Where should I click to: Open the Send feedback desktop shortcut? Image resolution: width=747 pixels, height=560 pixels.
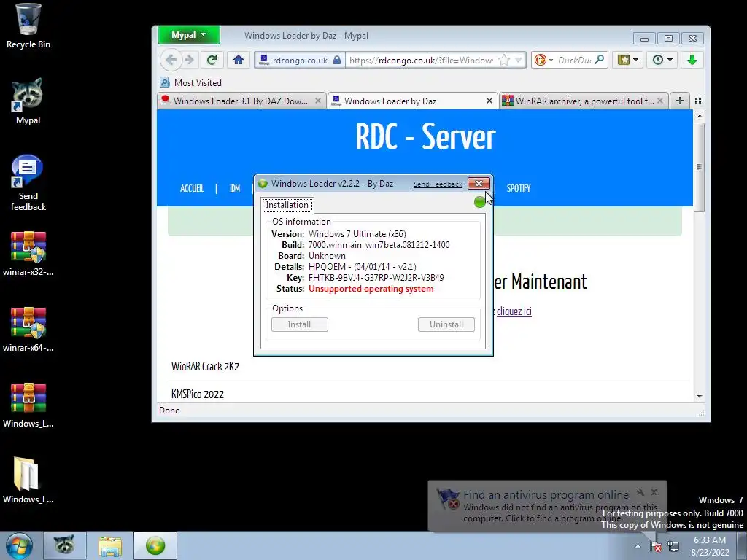(x=28, y=183)
